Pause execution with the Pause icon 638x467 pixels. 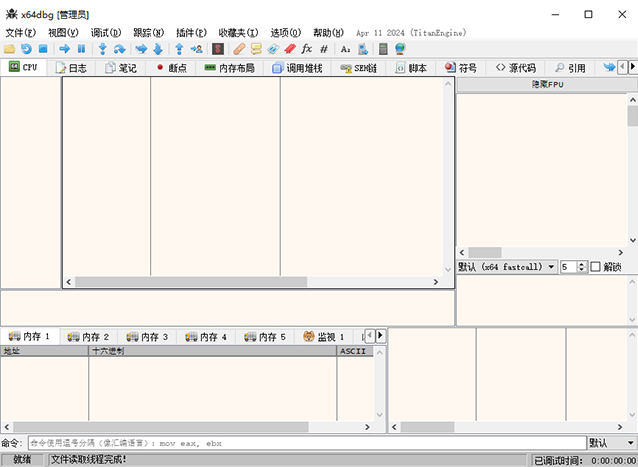click(x=81, y=49)
